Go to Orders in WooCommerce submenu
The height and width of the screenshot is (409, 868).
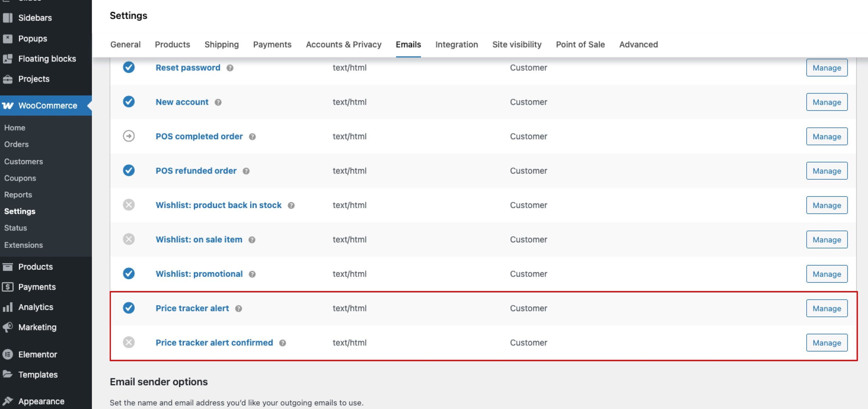point(16,144)
